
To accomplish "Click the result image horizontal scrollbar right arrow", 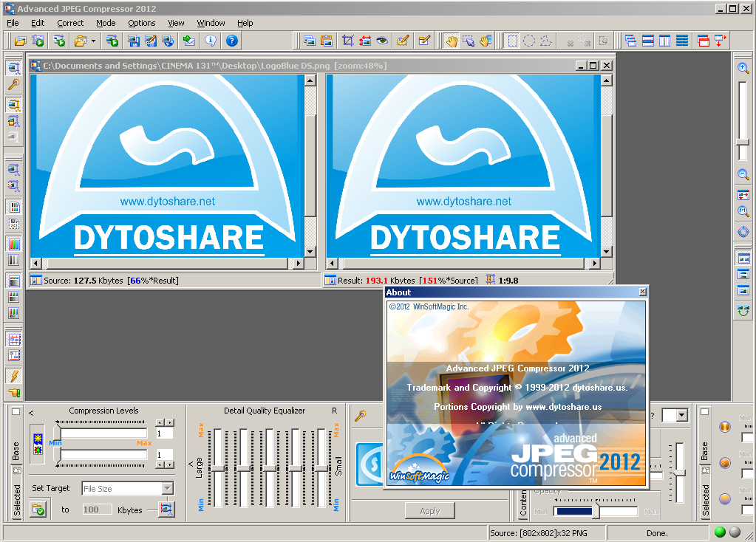I will pos(594,263).
